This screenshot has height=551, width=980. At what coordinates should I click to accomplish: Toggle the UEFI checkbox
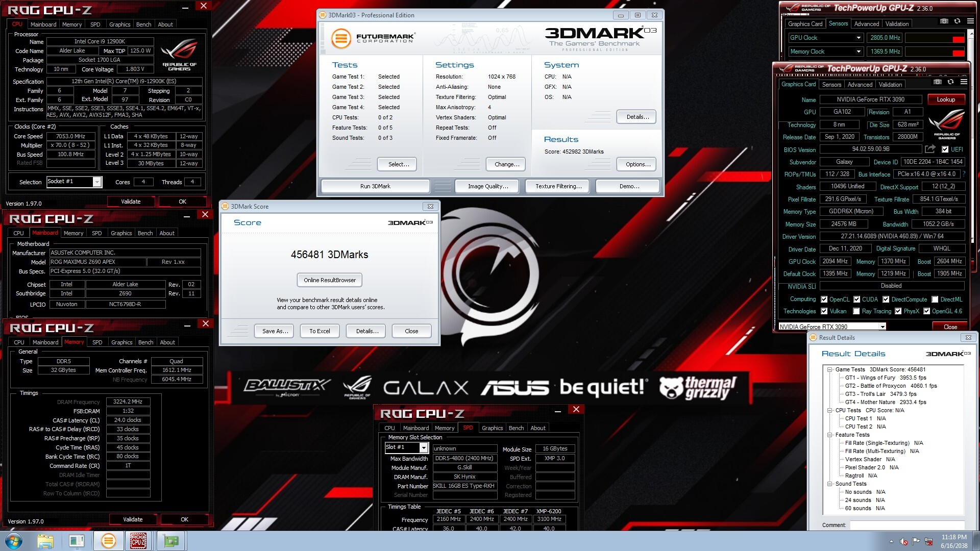945,149
